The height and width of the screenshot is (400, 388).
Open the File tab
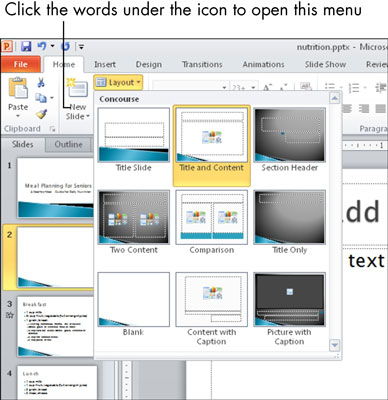pyautogui.click(x=20, y=64)
